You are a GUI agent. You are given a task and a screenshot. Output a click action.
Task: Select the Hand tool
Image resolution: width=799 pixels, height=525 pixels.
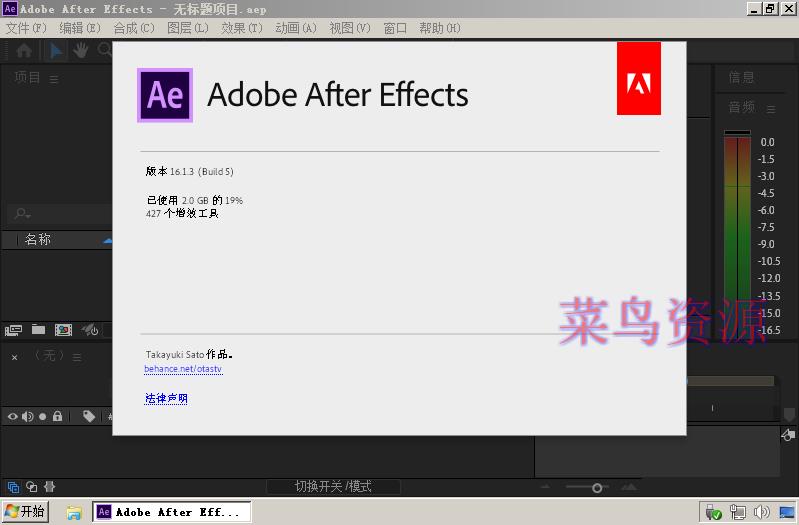[x=81, y=50]
